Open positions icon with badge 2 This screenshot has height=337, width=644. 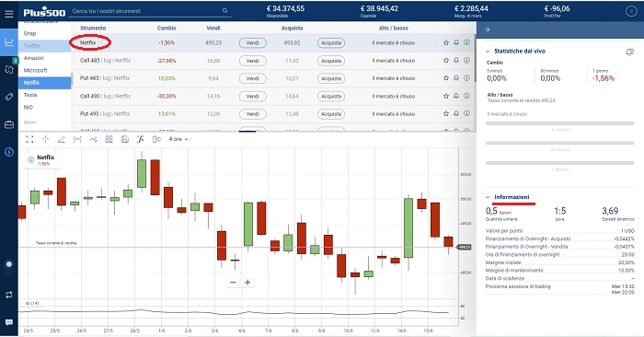click(x=8, y=69)
